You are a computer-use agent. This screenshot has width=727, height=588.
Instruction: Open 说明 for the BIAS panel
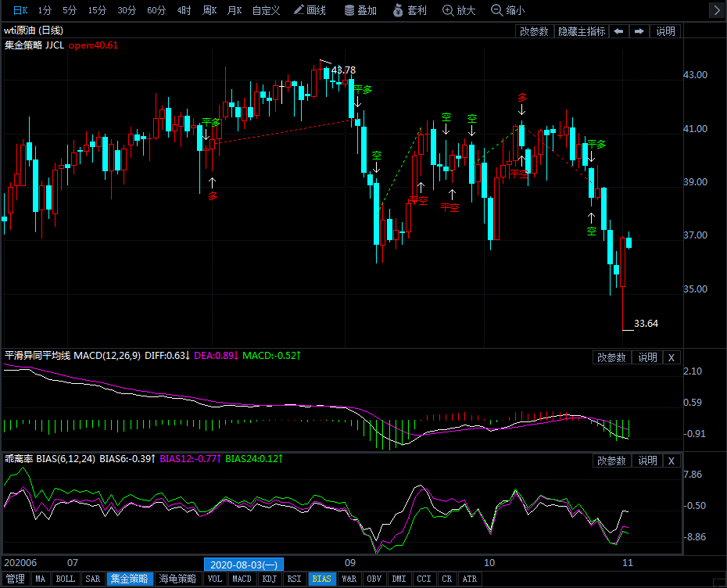[647, 461]
